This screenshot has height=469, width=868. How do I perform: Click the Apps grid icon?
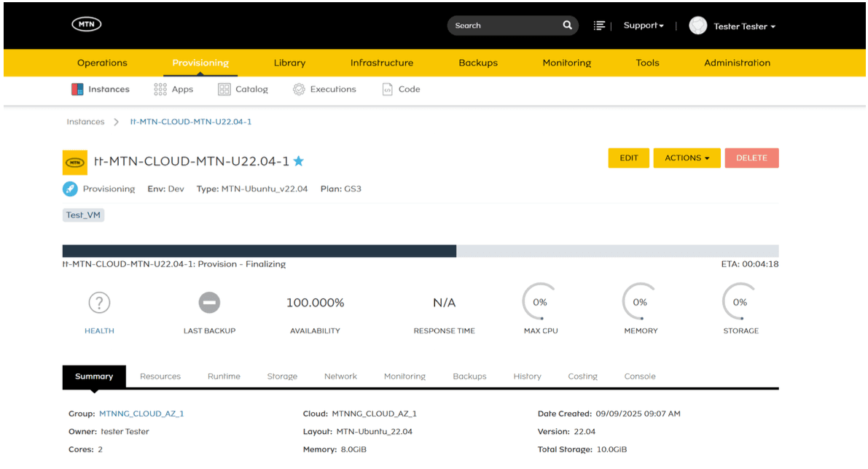pyautogui.click(x=160, y=89)
